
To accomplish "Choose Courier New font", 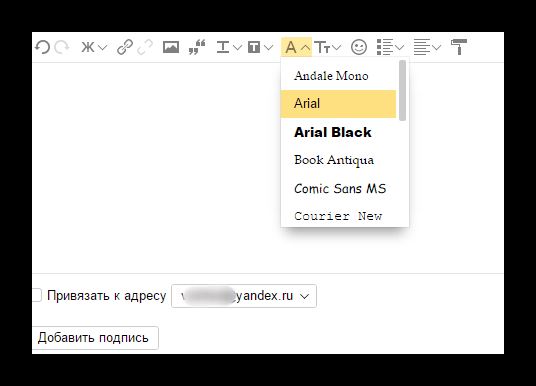I will point(338,215).
